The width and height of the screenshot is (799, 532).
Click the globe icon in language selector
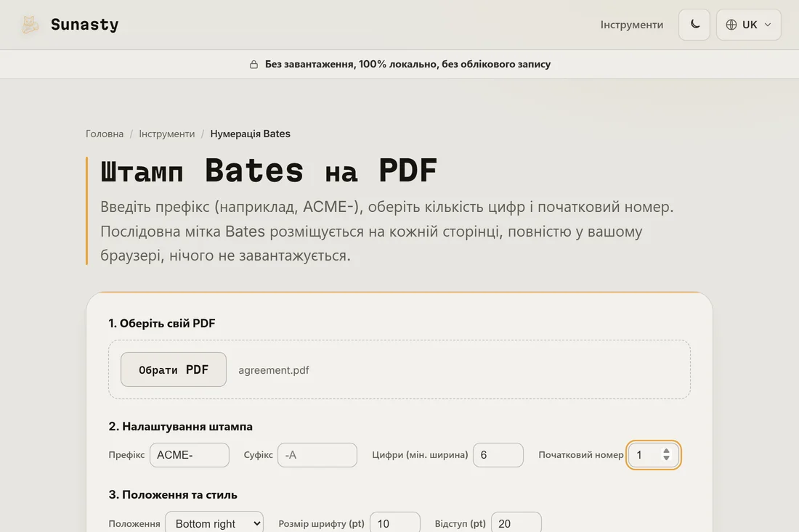731,25
